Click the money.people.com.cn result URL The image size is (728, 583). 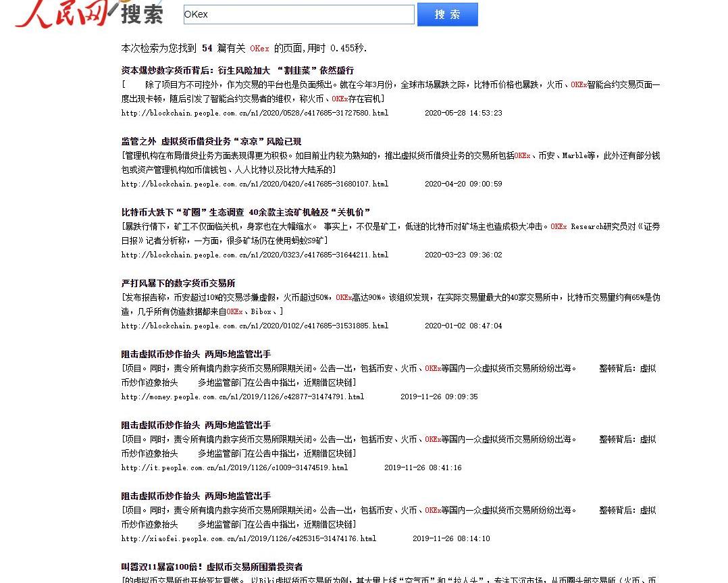pyautogui.click(x=242, y=397)
